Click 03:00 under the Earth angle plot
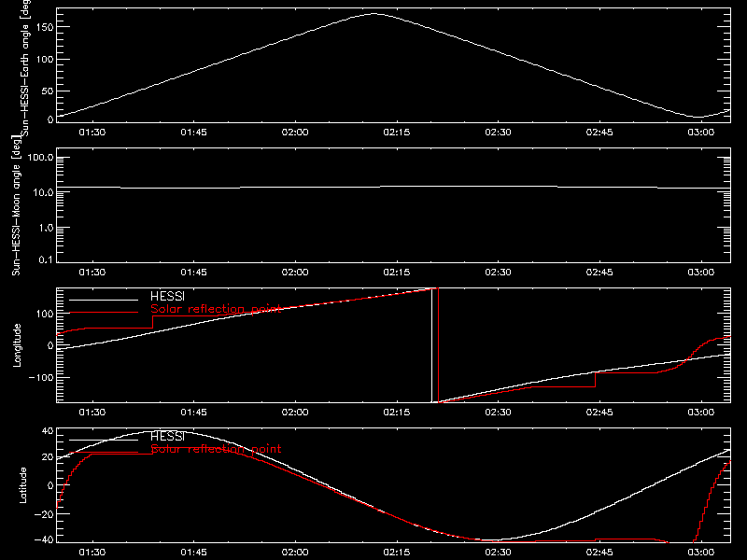This screenshot has width=747, height=560. (x=701, y=133)
